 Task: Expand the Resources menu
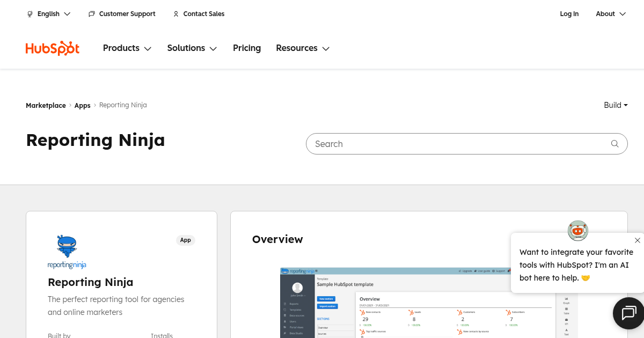coord(303,48)
